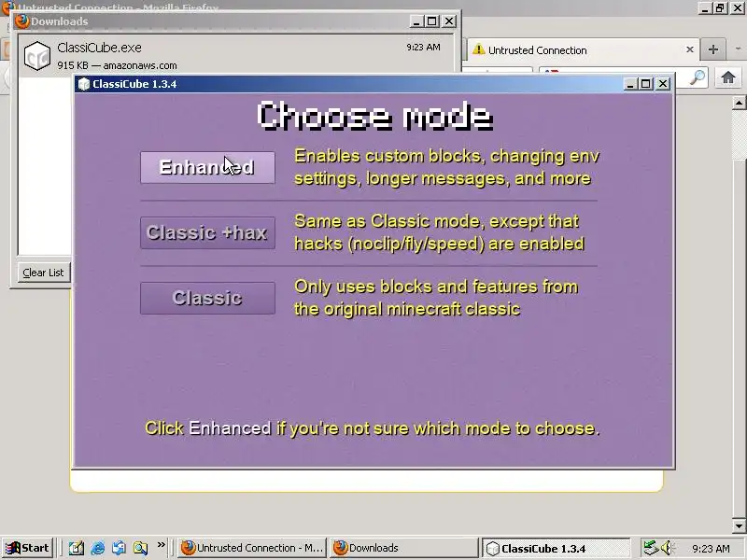Open a new tab with plus button

coord(713,49)
